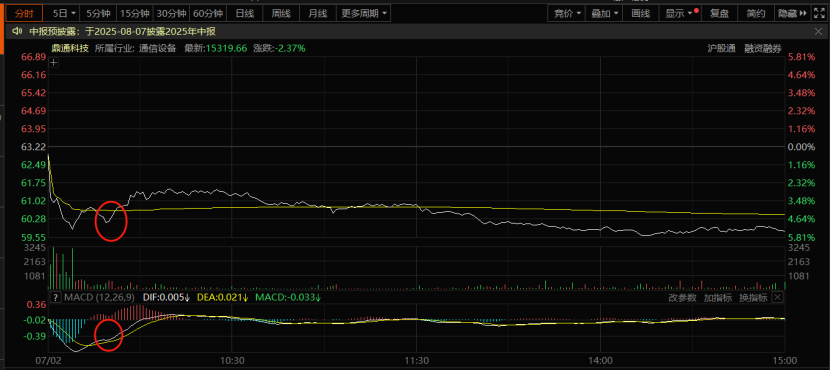Open the 显示 display dropdown
The height and width of the screenshot is (370, 830).
coord(680,13)
